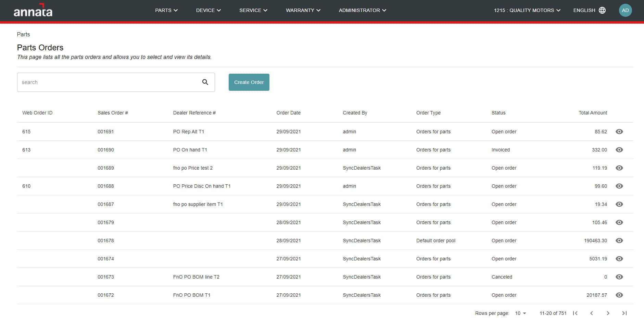
Task: Click the language globe icon
Action: click(602, 10)
